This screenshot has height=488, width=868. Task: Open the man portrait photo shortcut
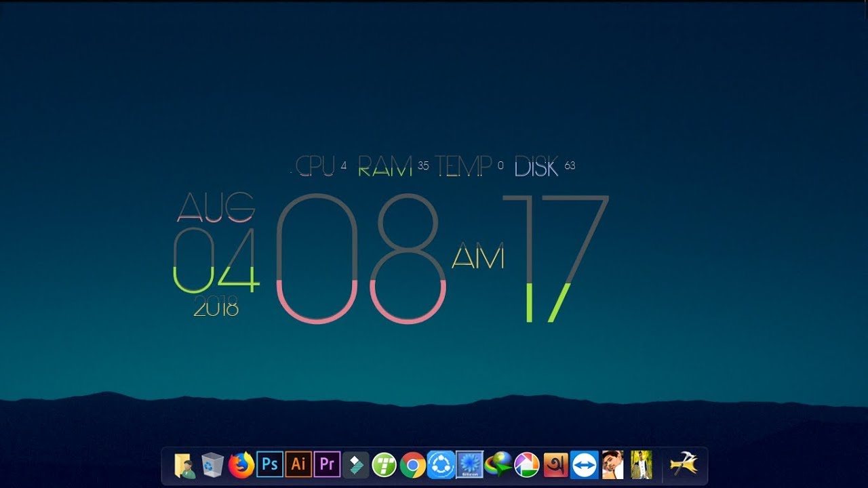pos(612,465)
